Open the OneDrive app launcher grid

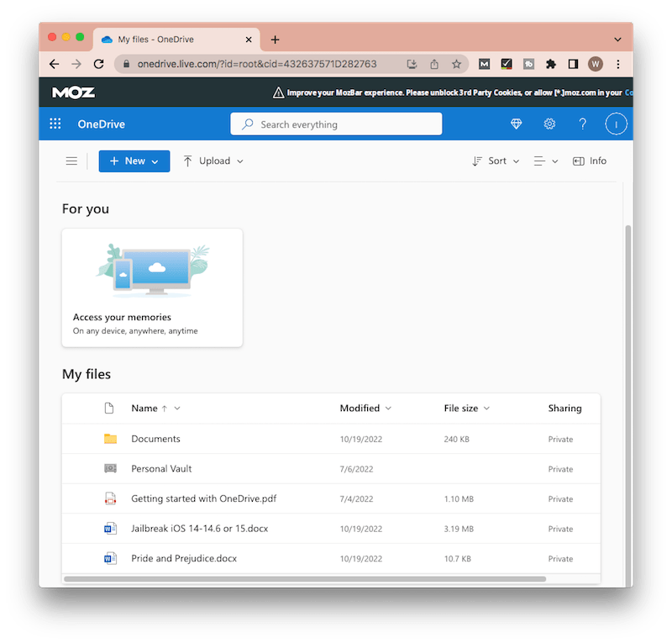tap(55, 124)
